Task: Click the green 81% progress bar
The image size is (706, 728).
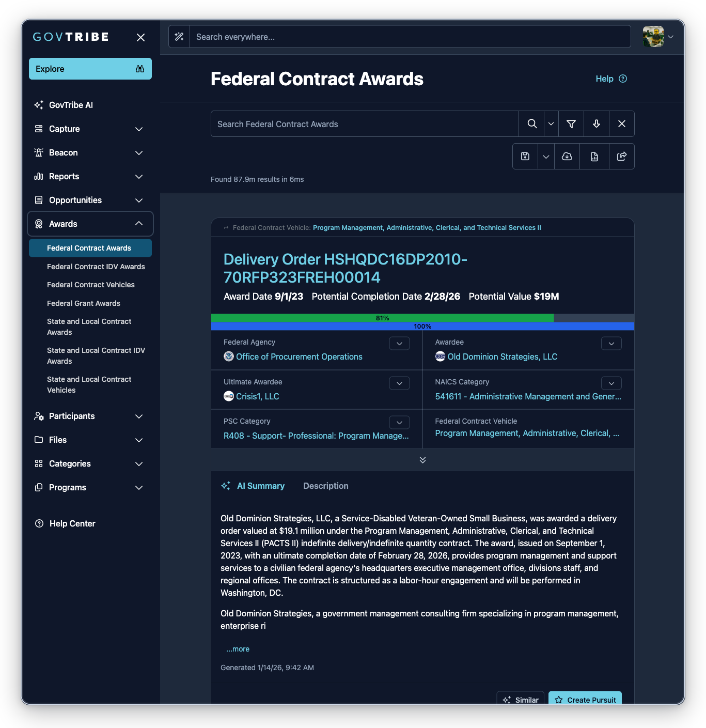Action: (383, 318)
